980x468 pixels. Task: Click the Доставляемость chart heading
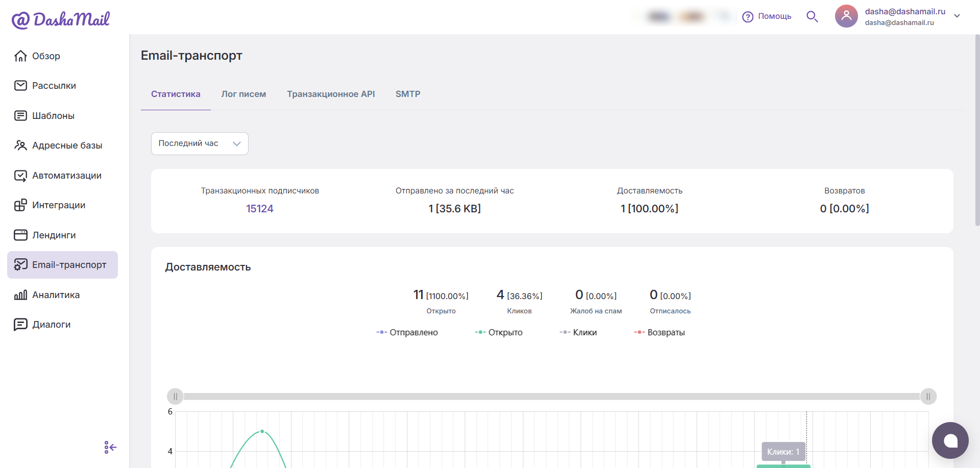pyautogui.click(x=208, y=267)
